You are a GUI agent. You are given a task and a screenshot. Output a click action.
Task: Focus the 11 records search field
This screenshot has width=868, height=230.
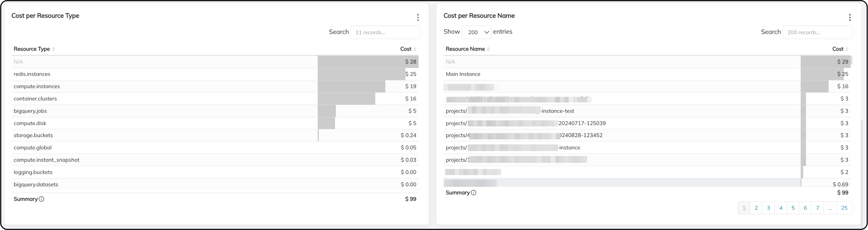tap(385, 32)
